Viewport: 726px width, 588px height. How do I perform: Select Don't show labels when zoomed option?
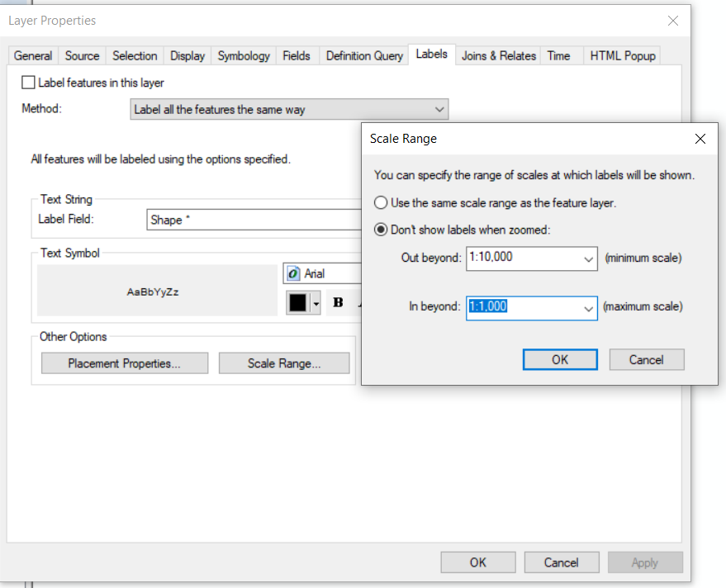pos(381,230)
